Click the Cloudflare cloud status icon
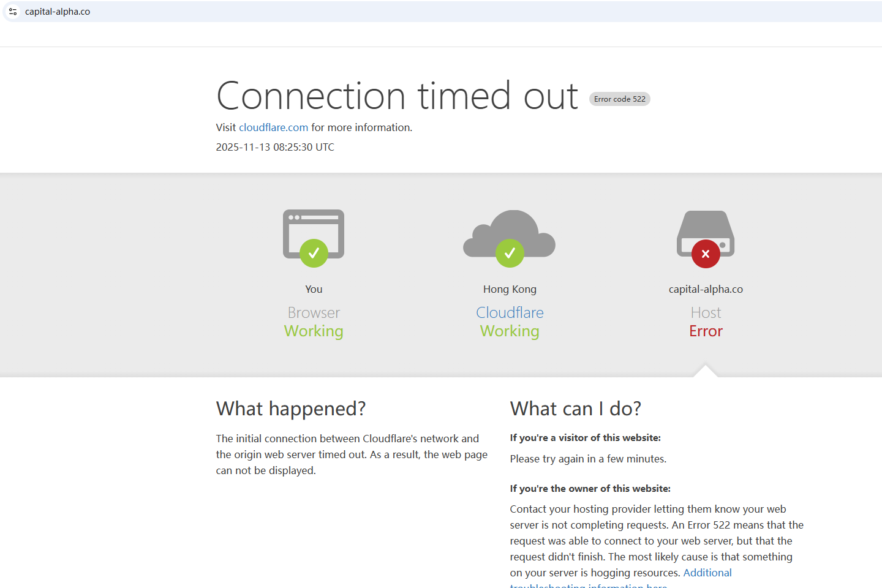The height and width of the screenshot is (588, 882). [x=510, y=238]
